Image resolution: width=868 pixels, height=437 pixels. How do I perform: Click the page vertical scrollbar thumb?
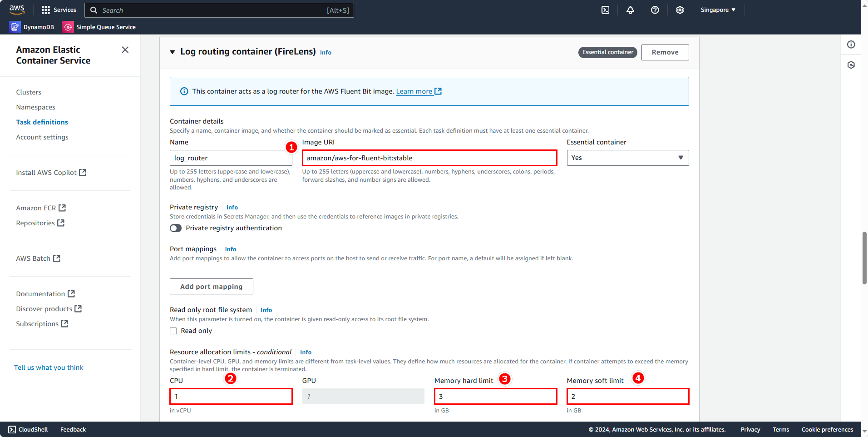pos(864,258)
